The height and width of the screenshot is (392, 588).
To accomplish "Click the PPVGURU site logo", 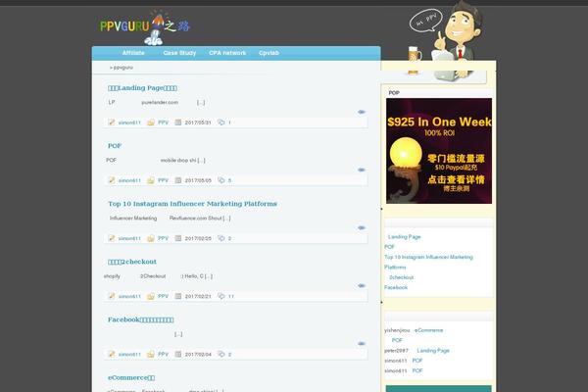I will (x=145, y=27).
